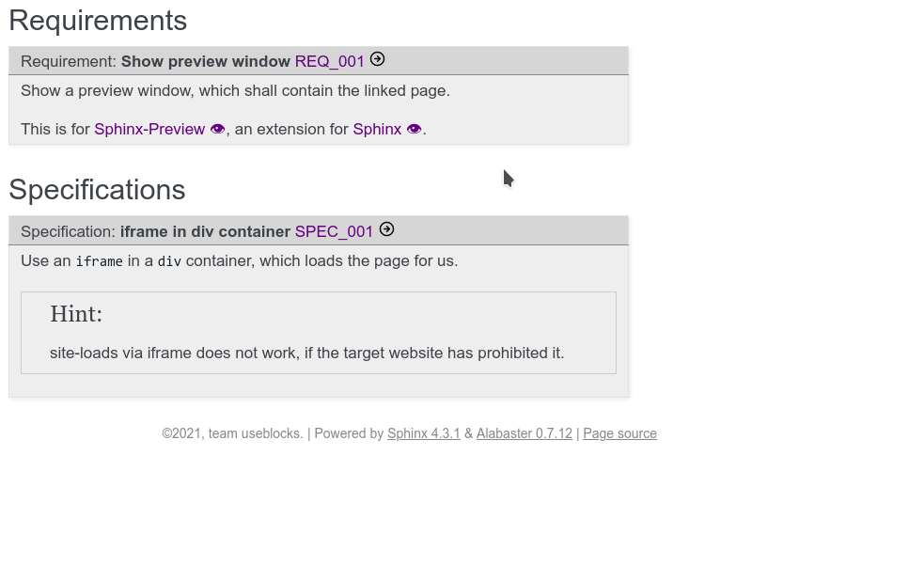This screenshot has width=924, height=566.
Task: Open the preview eye icon after Sphinx-Preview
Action: 218,129
